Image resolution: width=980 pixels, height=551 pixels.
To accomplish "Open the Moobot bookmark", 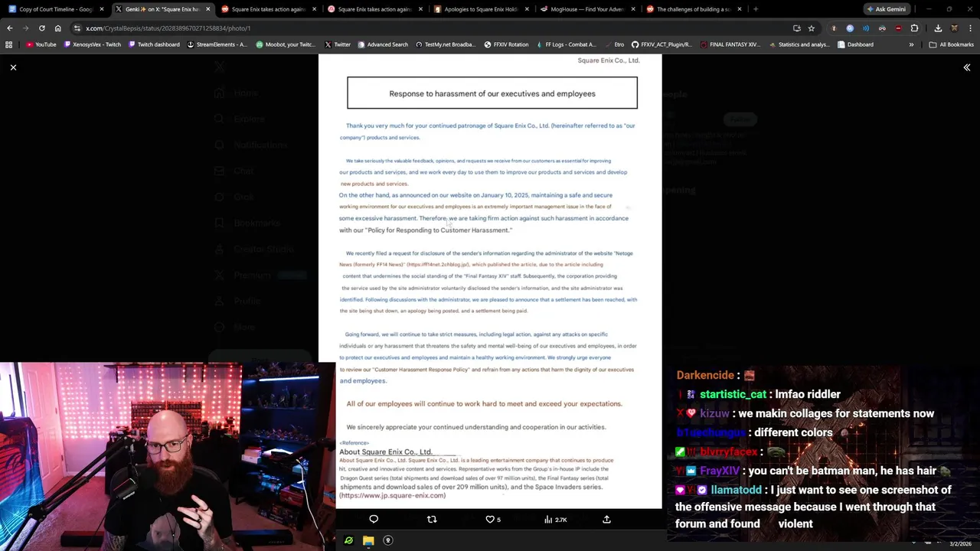I will [x=285, y=44].
